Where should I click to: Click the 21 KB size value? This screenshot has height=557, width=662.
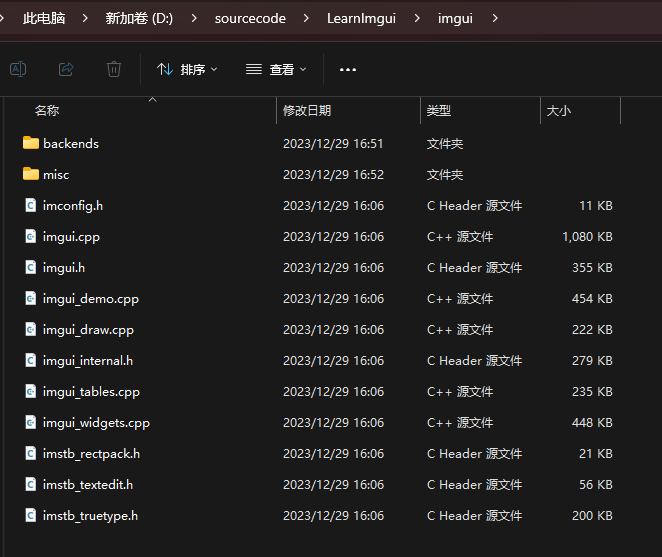[x=596, y=454]
